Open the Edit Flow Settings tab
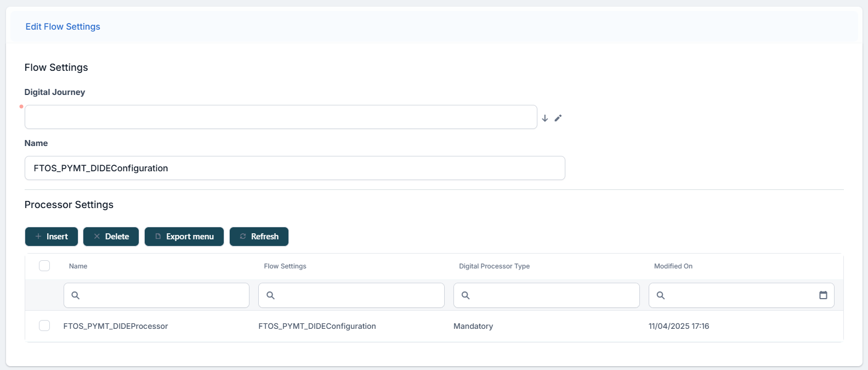Image resolution: width=868 pixels, height=370 pixels. [x=63, y=26]
